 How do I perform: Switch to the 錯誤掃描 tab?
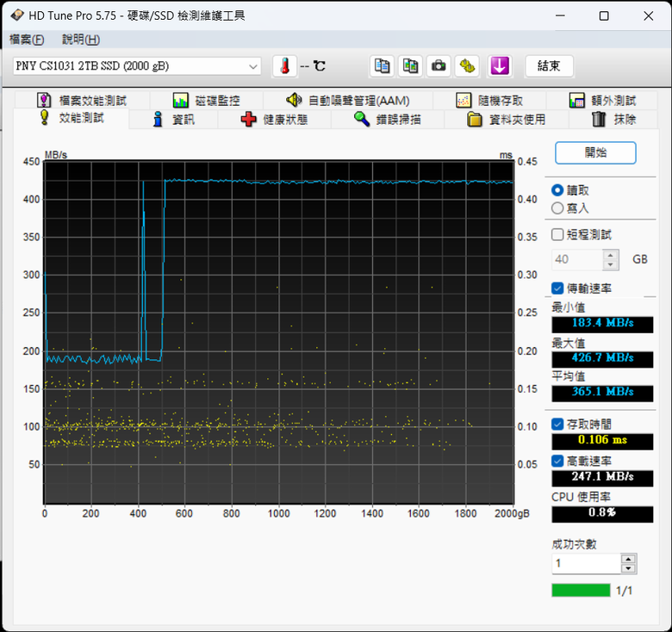388,120
